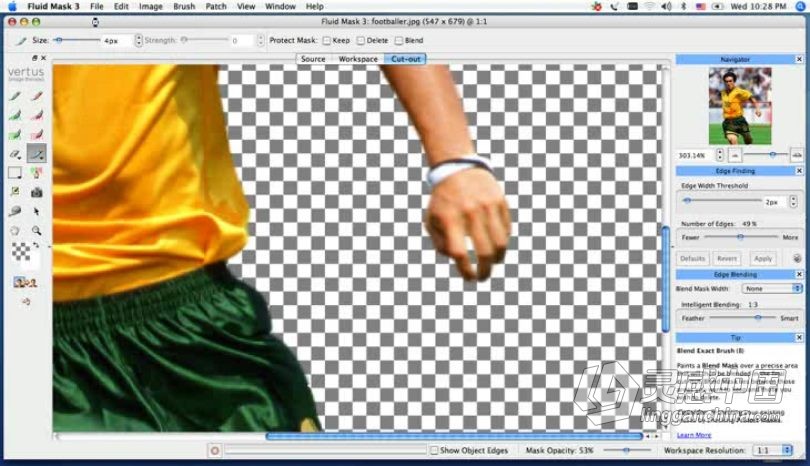This screenshot has width=810, height=466.
Task: Click the Revert button
Action: pos(726,258)
